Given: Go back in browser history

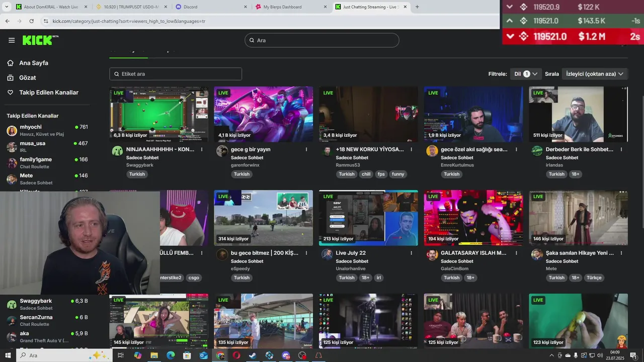Looking at the screenshot, I should point(7,21).
